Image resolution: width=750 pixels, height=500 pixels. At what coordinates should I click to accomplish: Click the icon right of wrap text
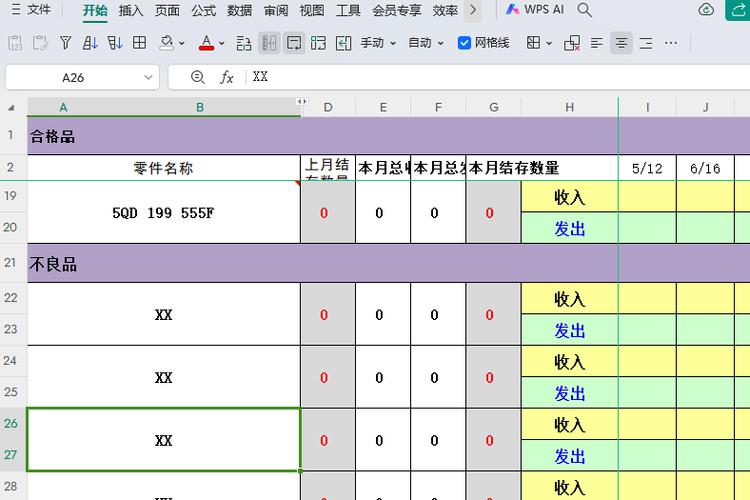point(319,43)
